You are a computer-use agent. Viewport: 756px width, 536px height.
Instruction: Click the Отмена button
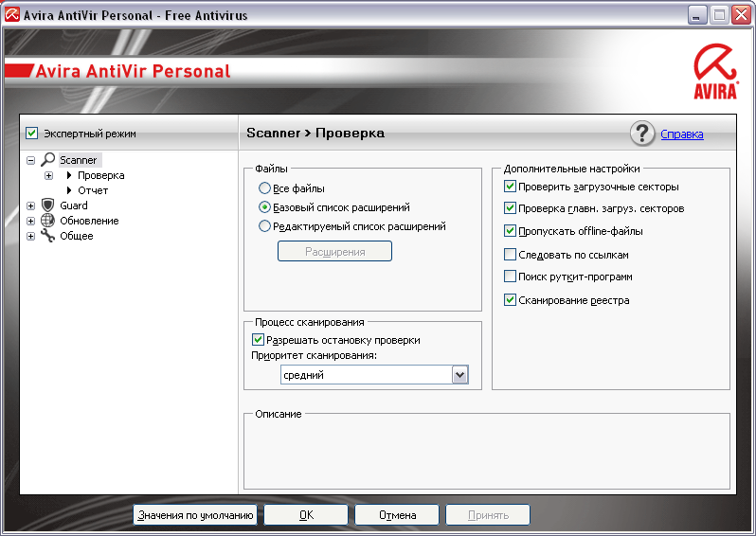397,515
